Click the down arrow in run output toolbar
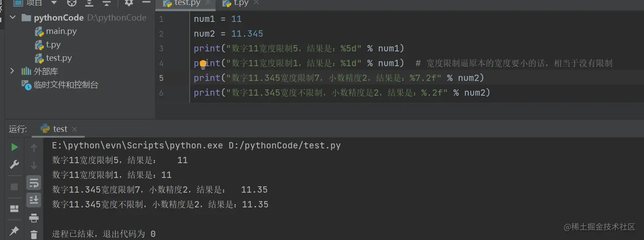The width and height of the screenshot is (644, 240). point(34,165)
